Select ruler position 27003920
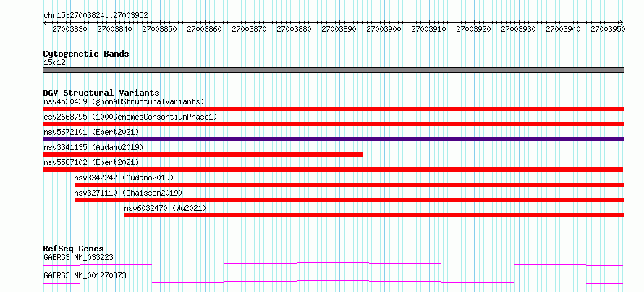Screen dimensions: 644x292 coord(473,29)
